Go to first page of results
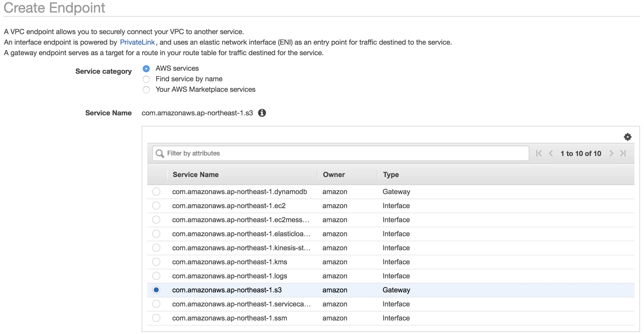Image resolution: width=644 pixels, height=334 pixels. coord(539,153)
